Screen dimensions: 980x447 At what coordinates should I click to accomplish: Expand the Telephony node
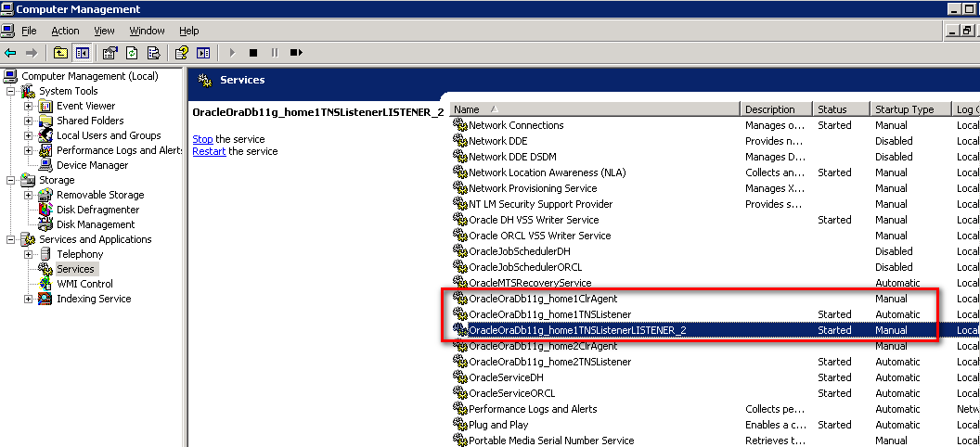(28, 255)
